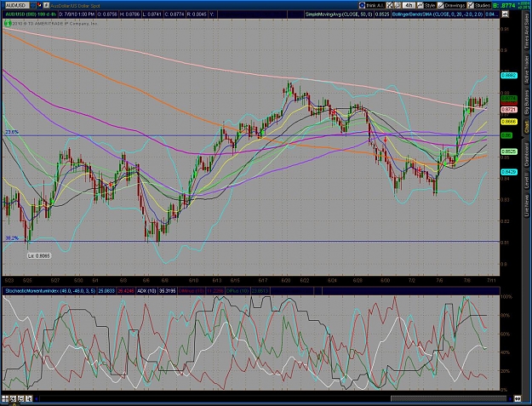Open the Style menu
The height and width of the screenshot is (406, 532).
tap(426, 5)
